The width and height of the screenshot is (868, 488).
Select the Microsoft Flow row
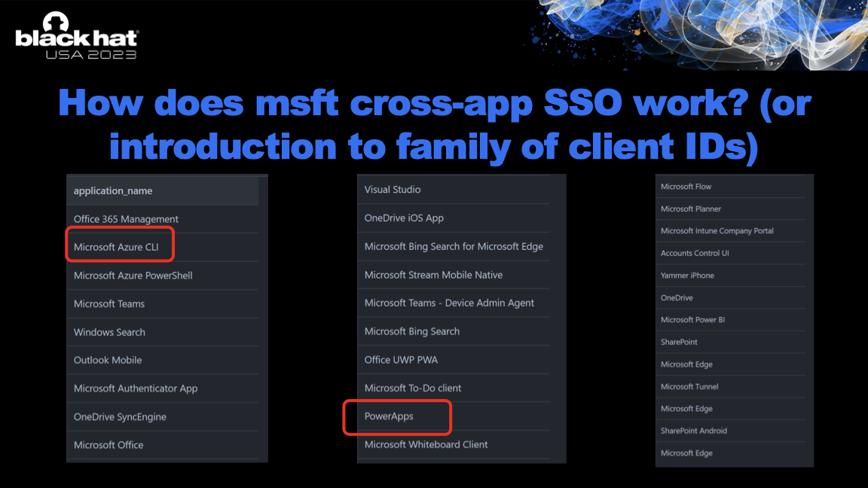(x=732, y=187)
